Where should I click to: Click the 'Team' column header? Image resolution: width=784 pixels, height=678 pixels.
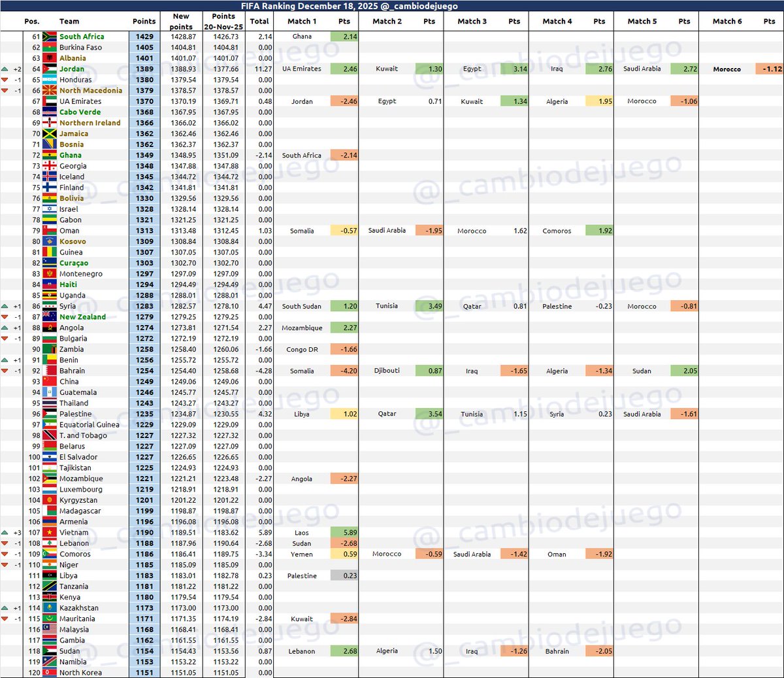point(69,21)
